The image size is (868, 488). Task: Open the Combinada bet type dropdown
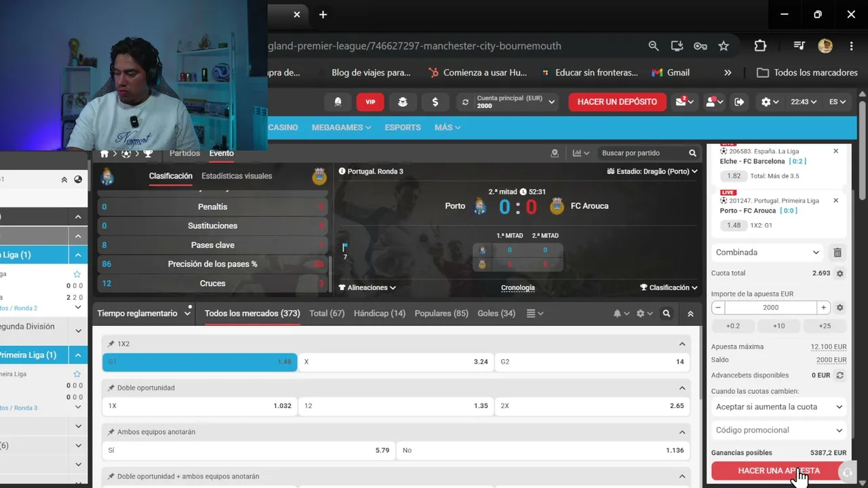pos(768,252)
